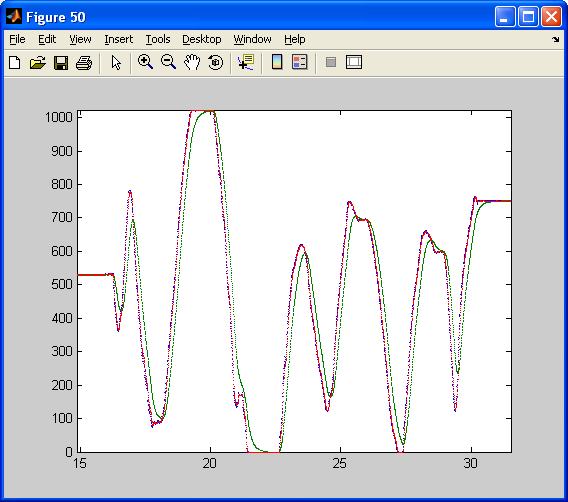Image resolution: width=568 pixels, height=502 pixels.
Task: Open the Tools menu
Action: point(158,39)
